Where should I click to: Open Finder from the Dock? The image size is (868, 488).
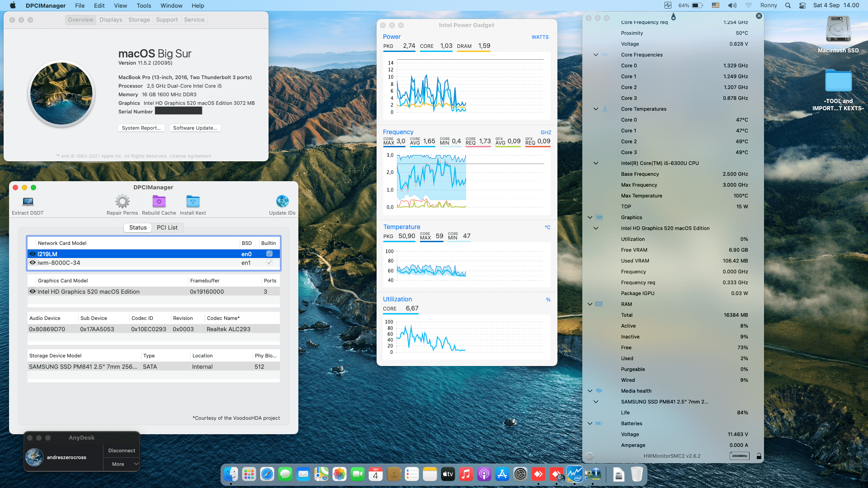point(231,474)
